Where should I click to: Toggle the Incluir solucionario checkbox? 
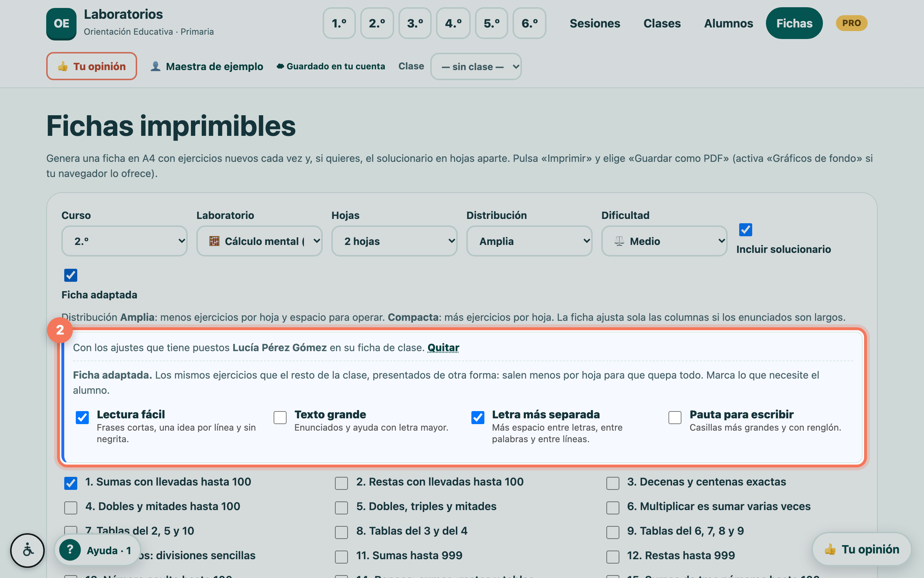point(745,230)
